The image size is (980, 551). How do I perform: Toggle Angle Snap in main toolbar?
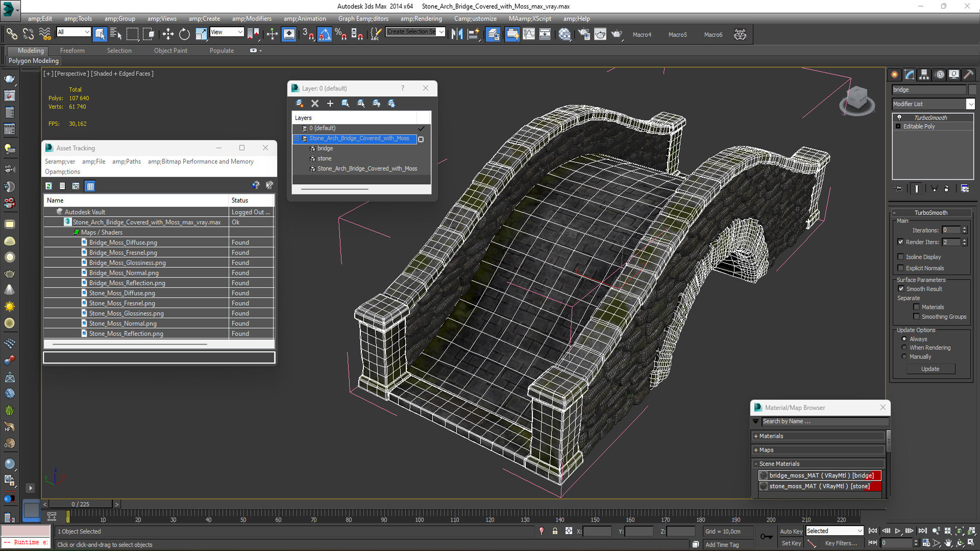(x=325, y=34)
